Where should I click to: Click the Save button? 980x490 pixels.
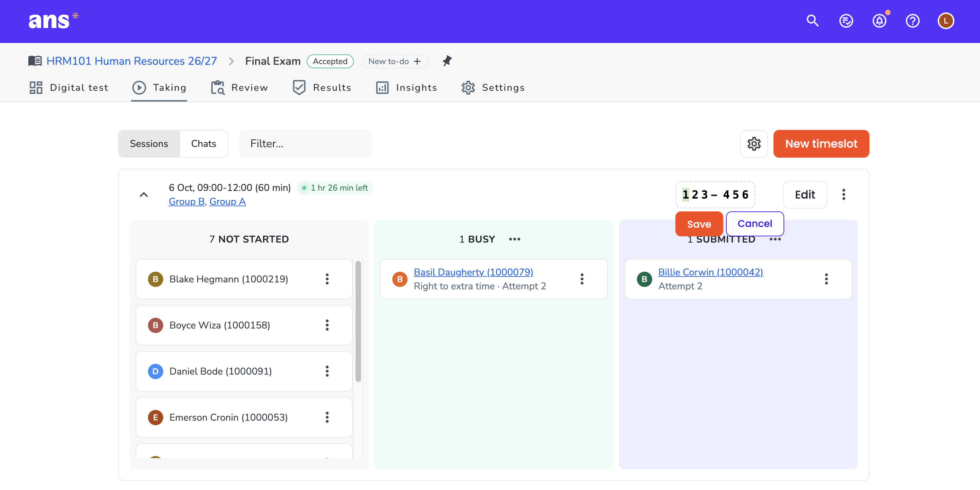click(699, 224)
